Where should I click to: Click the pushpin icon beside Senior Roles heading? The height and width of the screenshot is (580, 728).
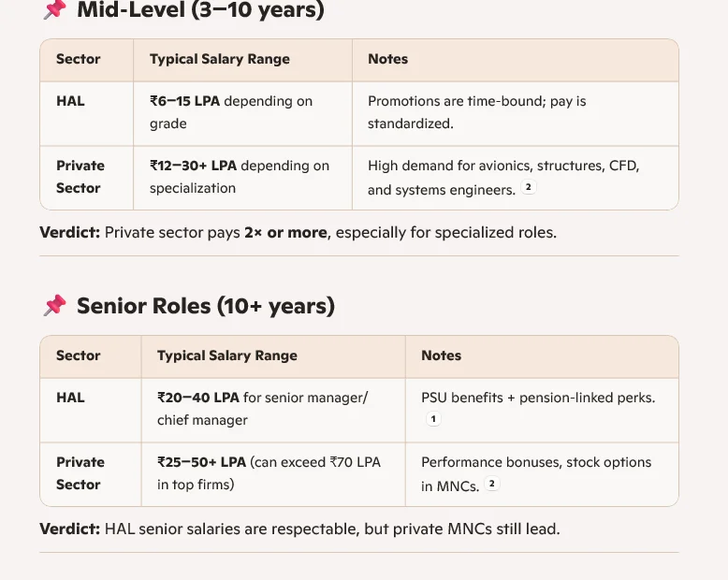point(54,306)
